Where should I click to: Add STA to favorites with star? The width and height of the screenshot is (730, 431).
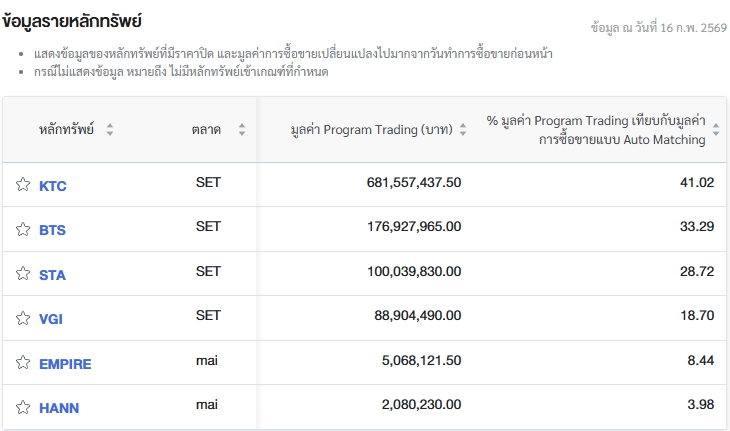click(x=23, y=274)
